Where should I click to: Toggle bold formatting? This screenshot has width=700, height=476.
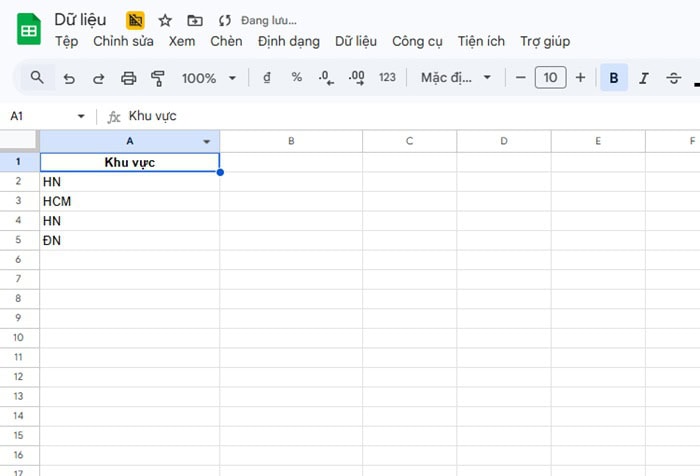(x=614, y=78)
